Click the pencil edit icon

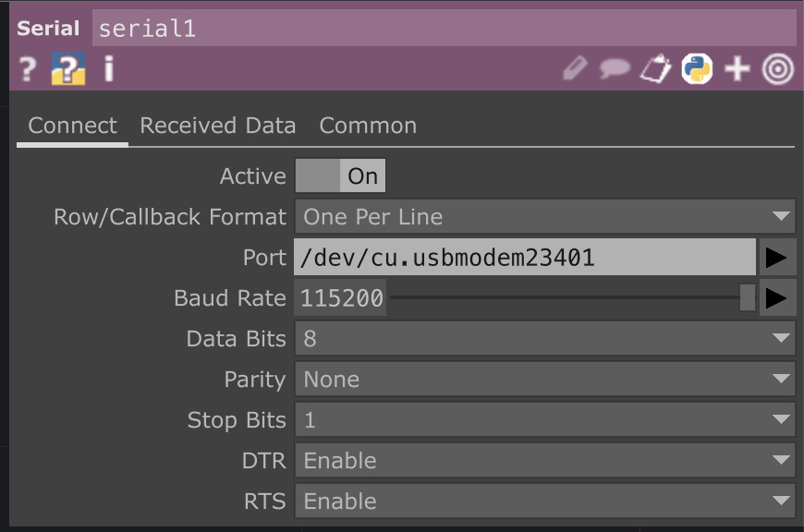(x=575, y=69)
